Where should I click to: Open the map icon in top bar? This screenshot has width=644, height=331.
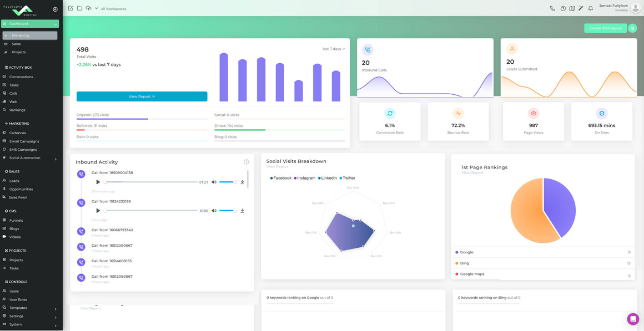coord(572,8)
